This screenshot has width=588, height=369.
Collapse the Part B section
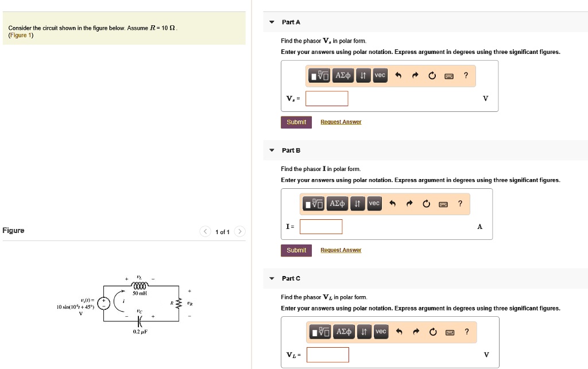pyautogui.click(x=271, y=150)
